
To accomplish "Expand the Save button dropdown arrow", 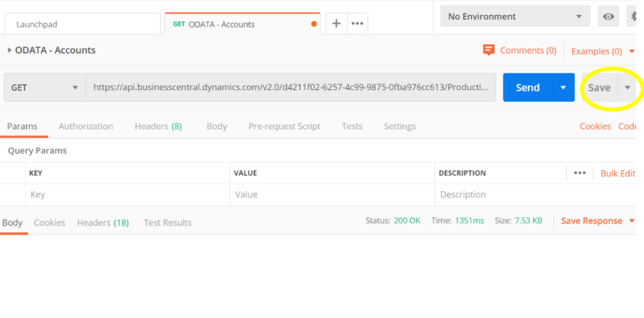I will tap(628, 88).
